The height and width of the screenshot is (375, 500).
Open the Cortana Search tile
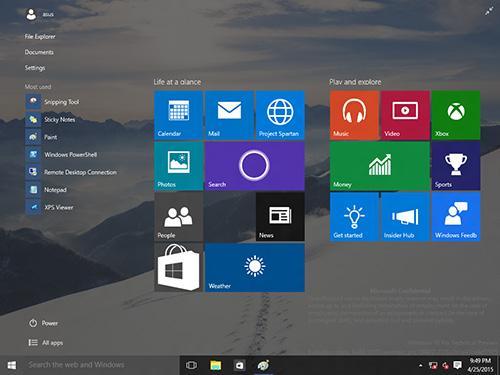point(255,166)
